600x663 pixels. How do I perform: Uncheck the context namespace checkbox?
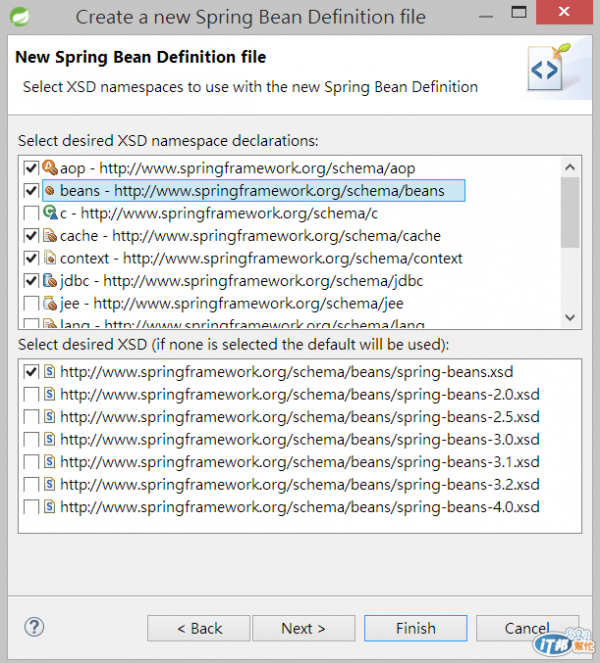pyautogui.click(x=31, y=258)
